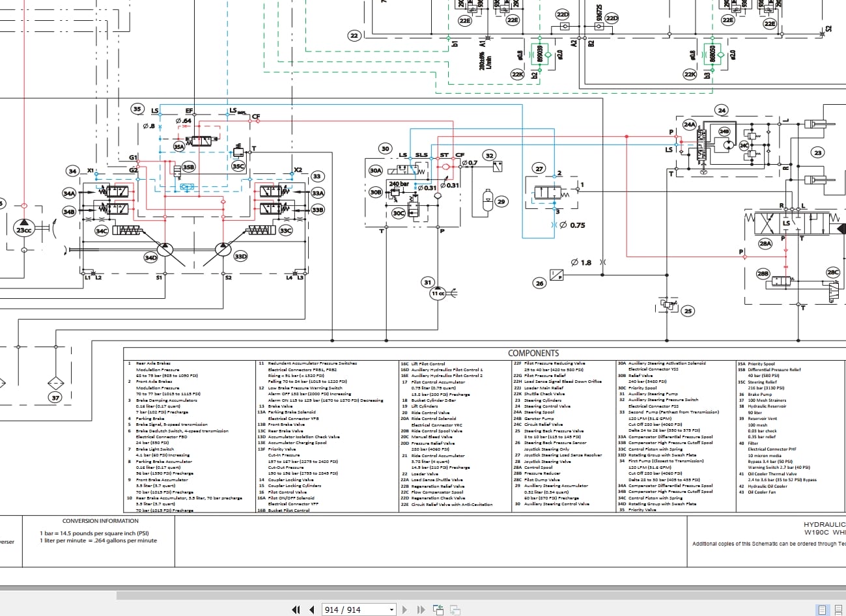Click the CONVERSION INFORMATION heading
Image resolution: width=846 pixels, height=616 pixels.
click(x=100, y=521)
